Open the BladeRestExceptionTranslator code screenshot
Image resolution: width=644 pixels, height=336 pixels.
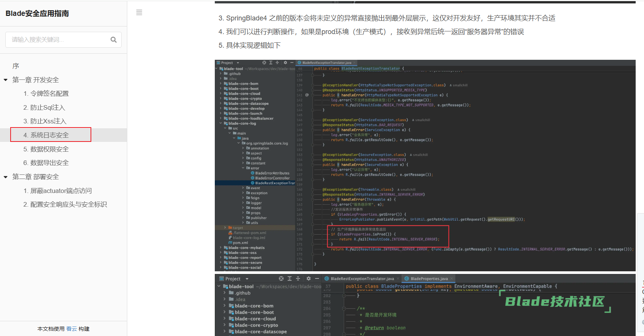coord(425,165)
